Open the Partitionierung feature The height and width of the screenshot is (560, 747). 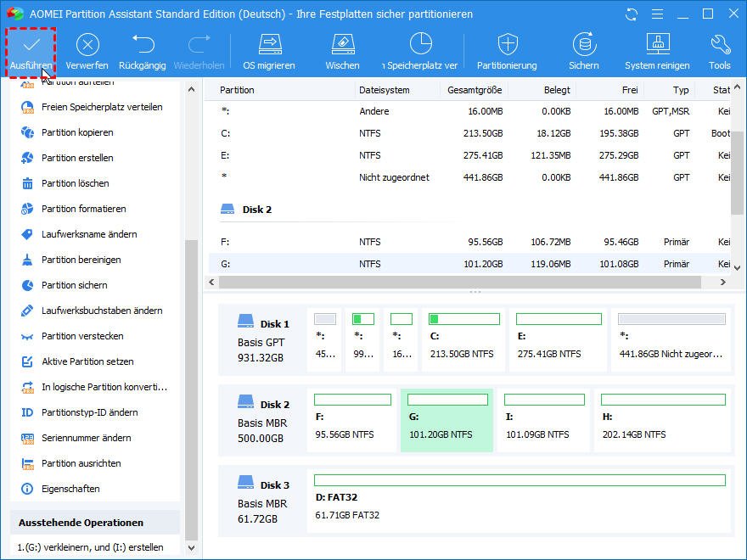click(508, 48)
